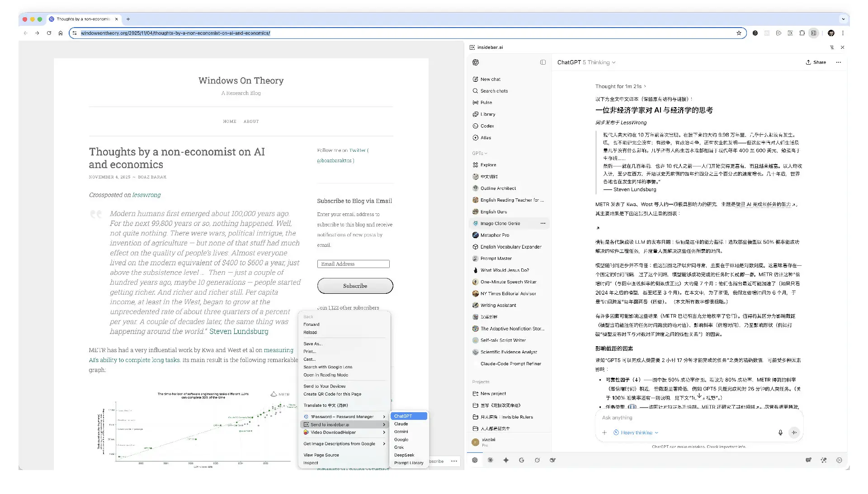Switch to Gemini sparkle icon

[x=506, y=460]
